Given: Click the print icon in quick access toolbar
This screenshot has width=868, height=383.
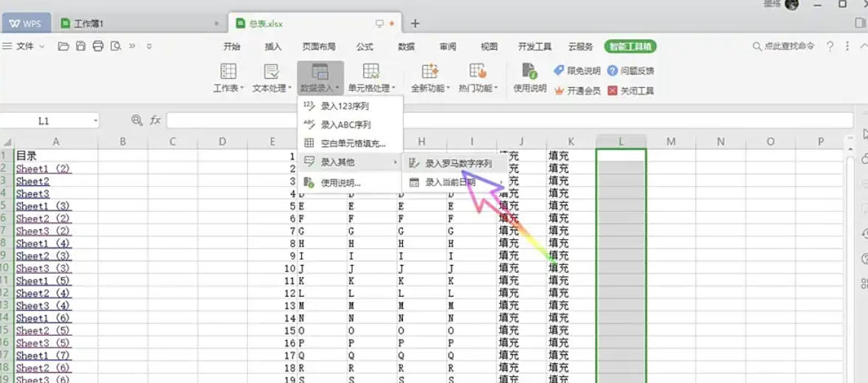Looking at the screenshot, I should click(x=98, y=46).
